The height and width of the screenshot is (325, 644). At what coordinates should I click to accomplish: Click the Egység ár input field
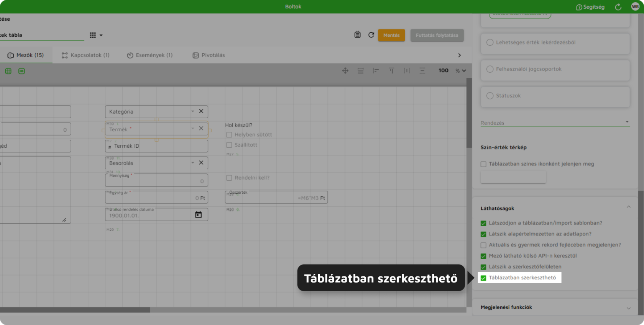[x=156, y=198]
